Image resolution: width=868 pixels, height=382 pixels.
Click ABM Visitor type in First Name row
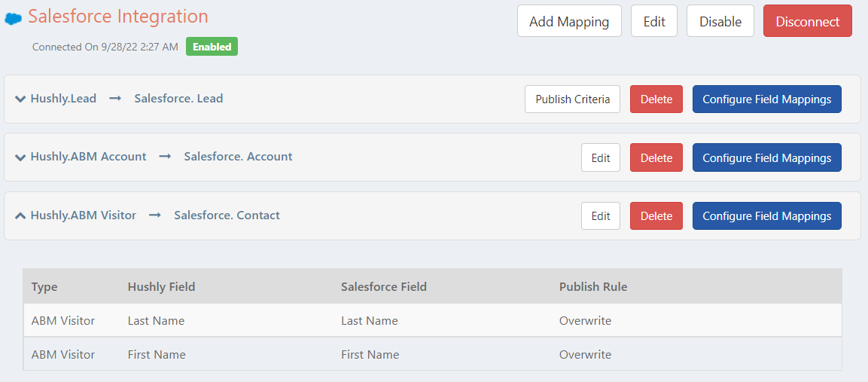[63, 354]
